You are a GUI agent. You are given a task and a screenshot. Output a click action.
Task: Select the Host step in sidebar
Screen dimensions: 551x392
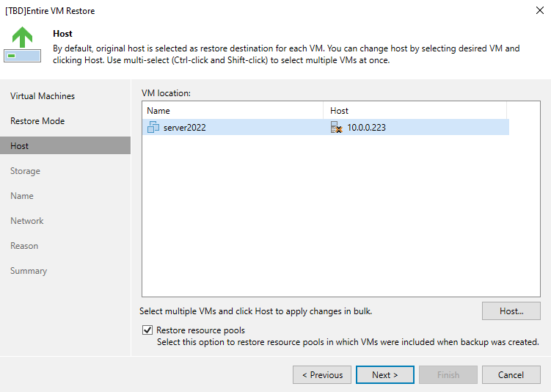20,146
